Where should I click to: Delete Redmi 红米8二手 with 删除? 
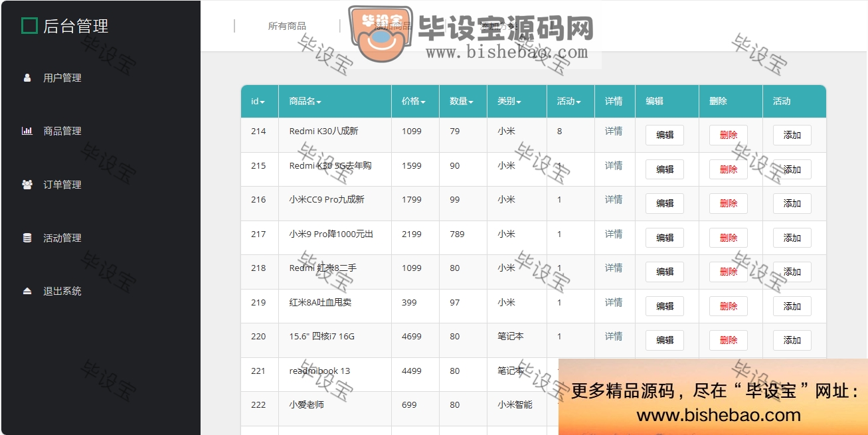729,272
